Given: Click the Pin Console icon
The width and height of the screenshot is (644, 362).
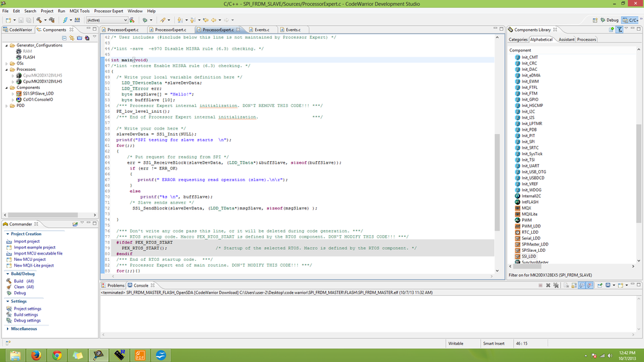Looking at the screenshot, I should (x=600, y=285).
